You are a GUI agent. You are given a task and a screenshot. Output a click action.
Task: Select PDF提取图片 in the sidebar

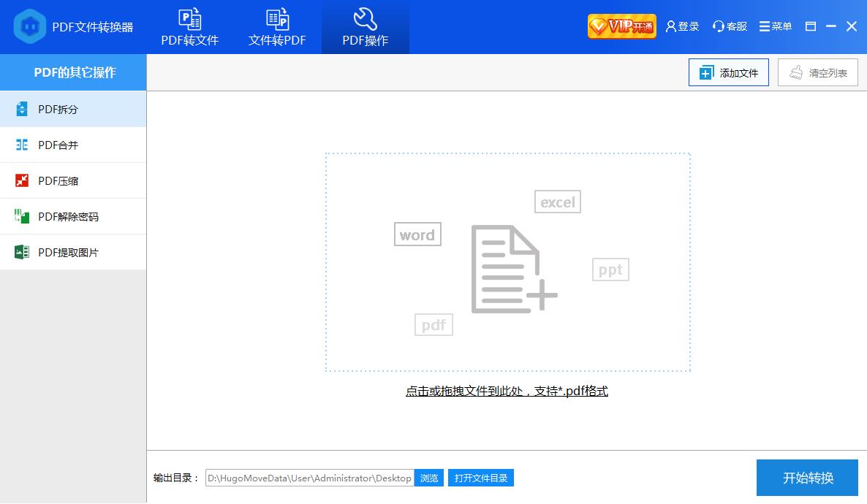pos(73,253)
